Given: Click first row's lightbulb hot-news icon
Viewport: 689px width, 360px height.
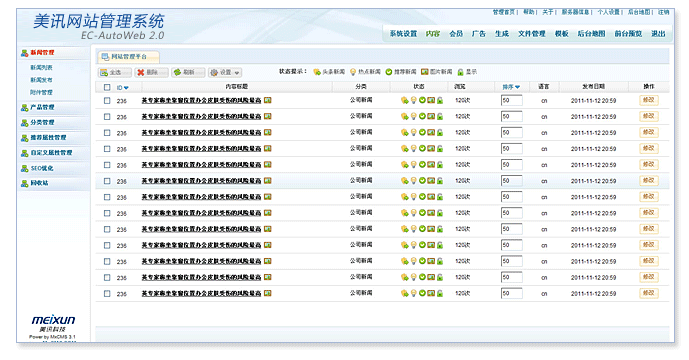Looking at the screenshot, I should (x=413, y=101).
